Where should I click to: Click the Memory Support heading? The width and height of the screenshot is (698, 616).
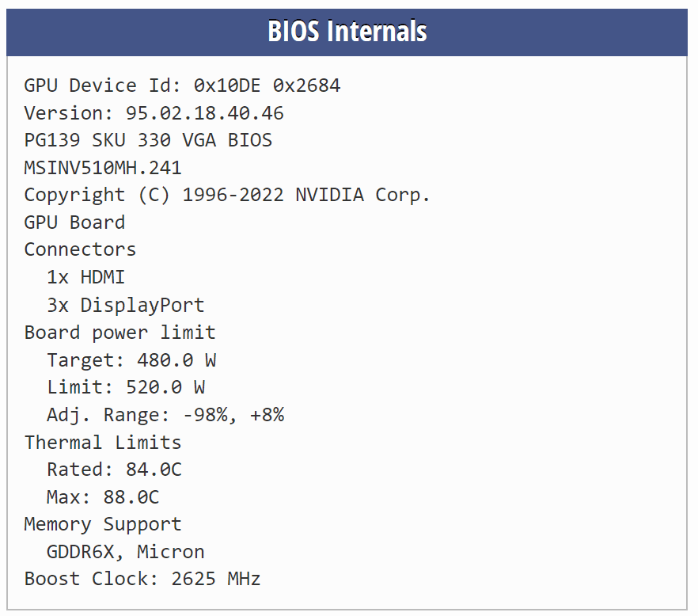click(x=103, y=525)
